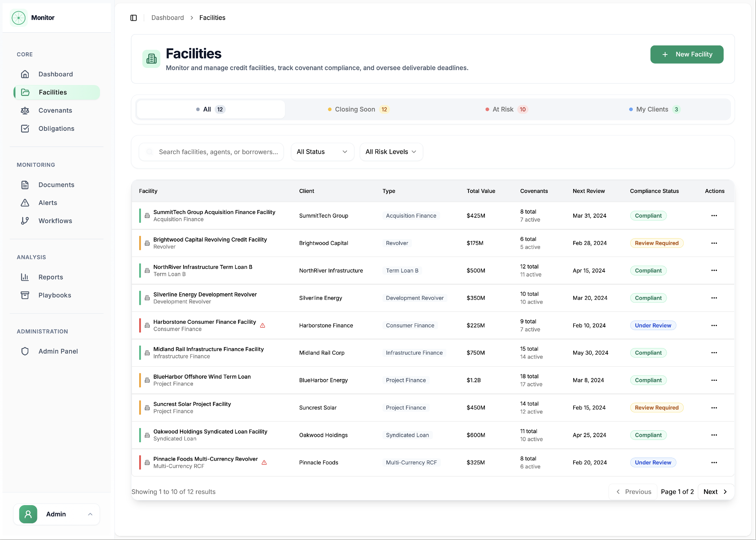This screenshot has height=540, width=756.
Task: Open the Workflows branch icon
Action: [25, 221]
